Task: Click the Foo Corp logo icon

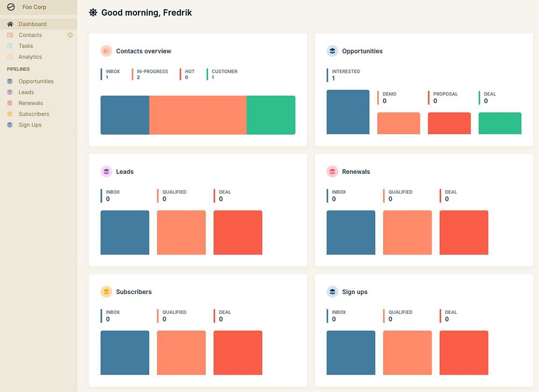Action: 11,7
